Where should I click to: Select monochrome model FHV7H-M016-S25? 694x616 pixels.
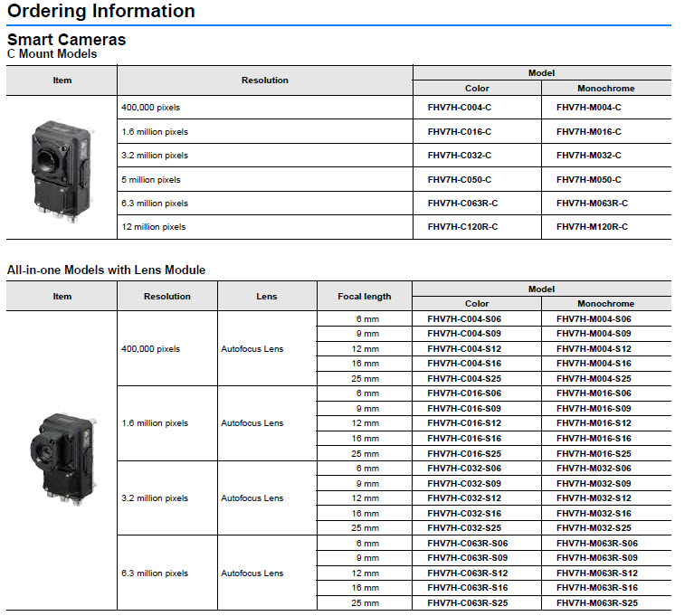click(594, 453)
